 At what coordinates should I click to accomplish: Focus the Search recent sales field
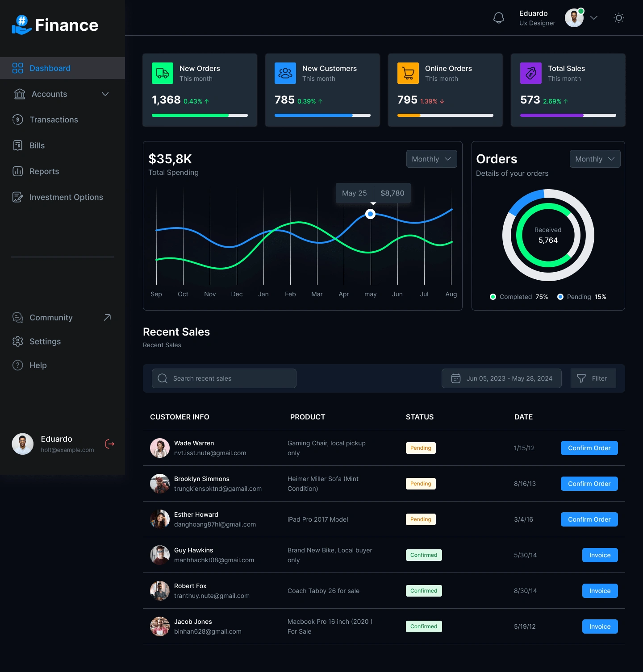pos(224,378)
